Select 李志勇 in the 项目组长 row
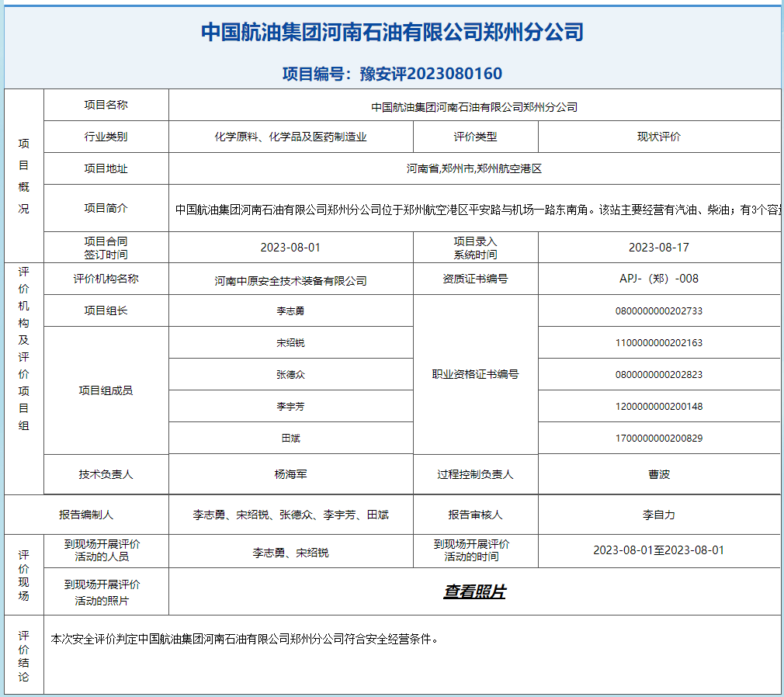The width and height of the screenshot is (784, 697). tap(290, 311)
